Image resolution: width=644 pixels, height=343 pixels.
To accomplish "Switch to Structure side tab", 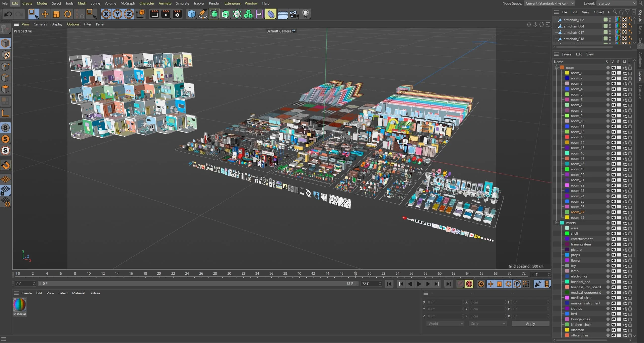I will (640, 92).
